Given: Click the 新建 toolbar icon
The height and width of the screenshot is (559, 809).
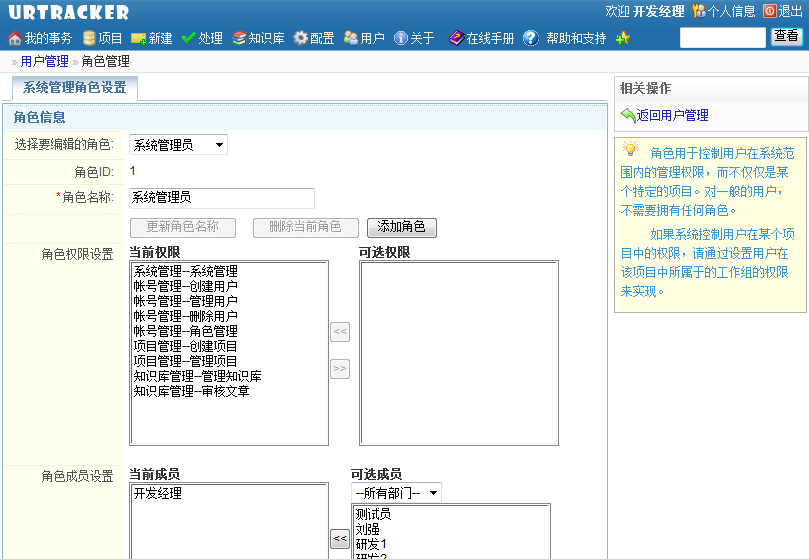Looking at the screenshot, I should (x=138, y=38).
